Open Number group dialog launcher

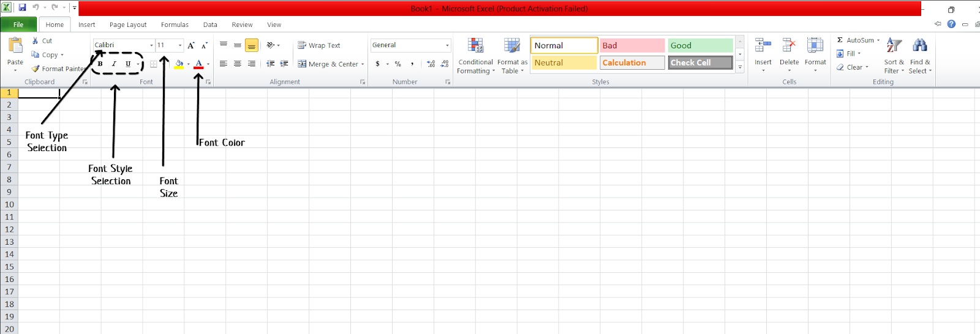coord(448,82)
